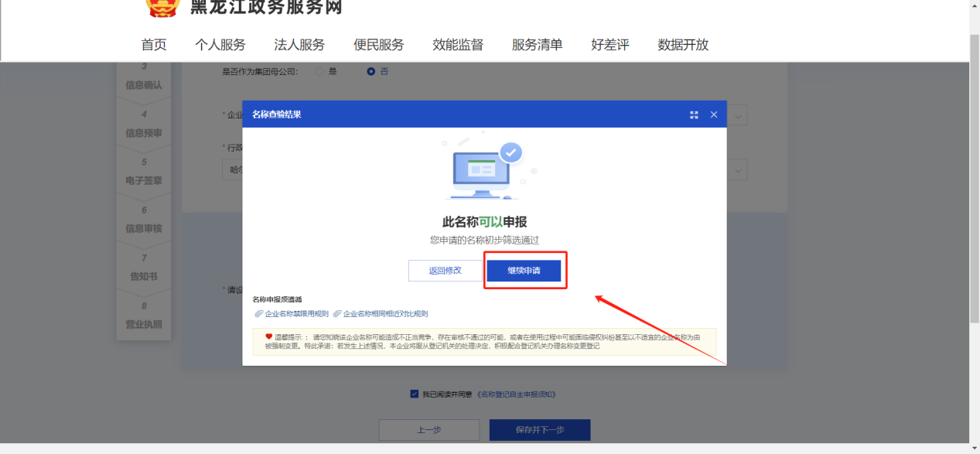Image resolution: width=980 pixels, height=454 pixels.
Task: Click the 返回修改 button
Action: [x=445, y=271]
